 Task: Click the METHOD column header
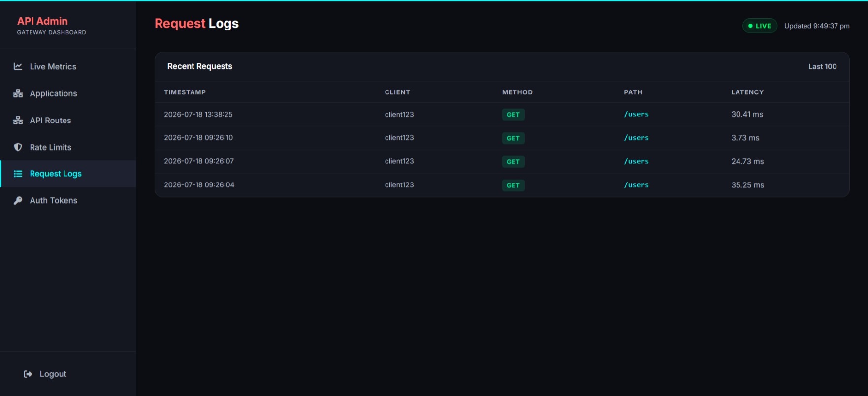517,92
